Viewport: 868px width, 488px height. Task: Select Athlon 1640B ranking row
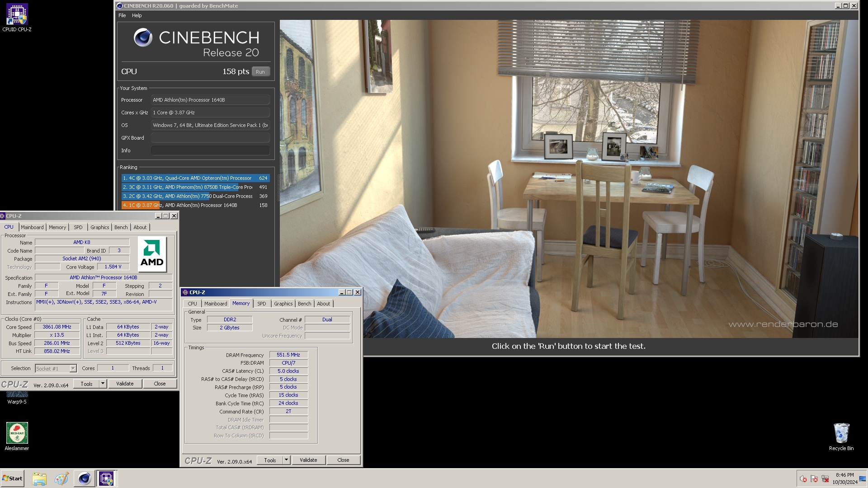(x=195, y=205)
